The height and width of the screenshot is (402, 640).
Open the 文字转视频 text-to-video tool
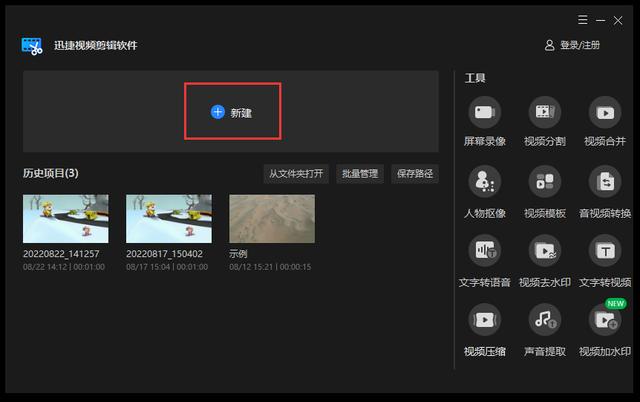605,251
